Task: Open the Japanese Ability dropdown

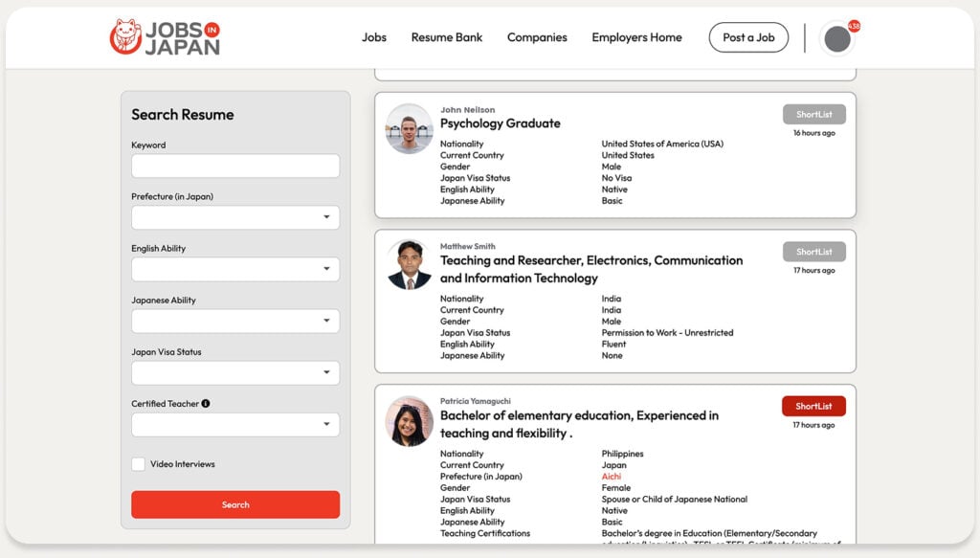Action: [x=235, y=322]
